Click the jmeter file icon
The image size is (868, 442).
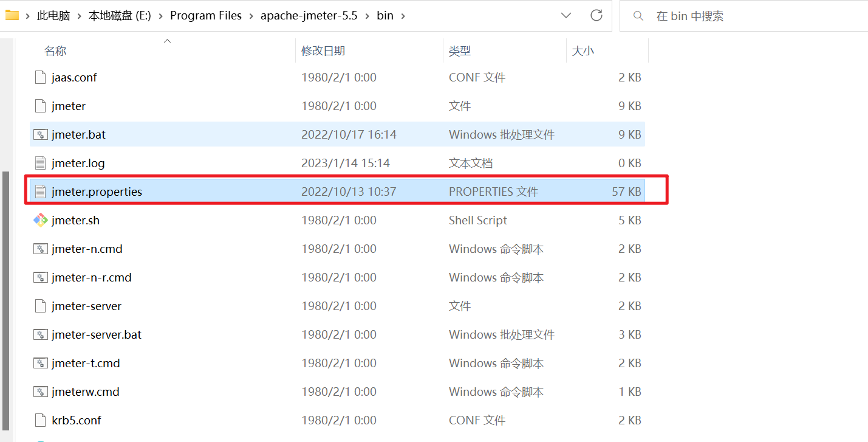coord(40,106)
